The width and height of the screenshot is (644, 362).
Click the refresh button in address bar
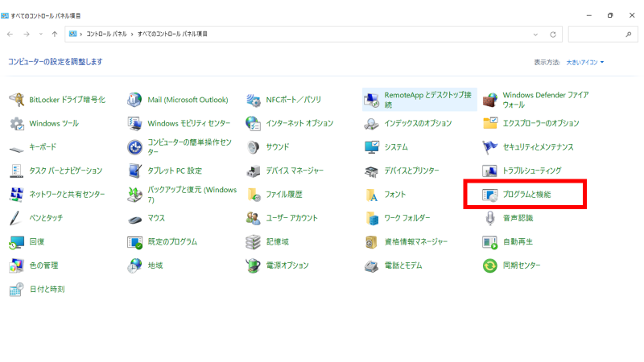553,35
